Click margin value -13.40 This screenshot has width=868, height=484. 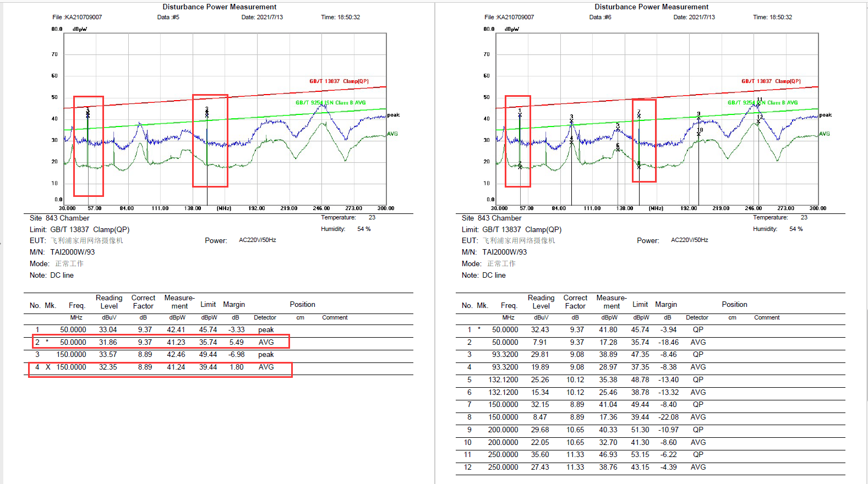click(669, 380)
